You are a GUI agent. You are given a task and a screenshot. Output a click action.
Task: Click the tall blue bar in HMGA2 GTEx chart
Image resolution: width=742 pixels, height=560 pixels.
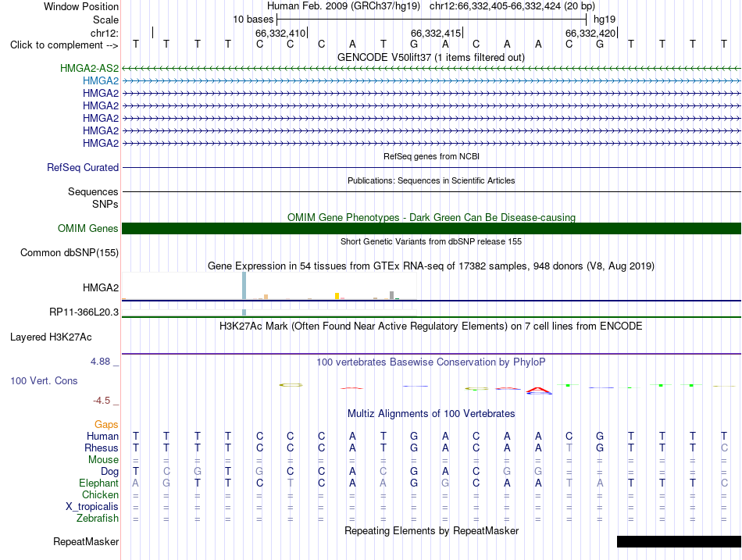pos(244,285)
